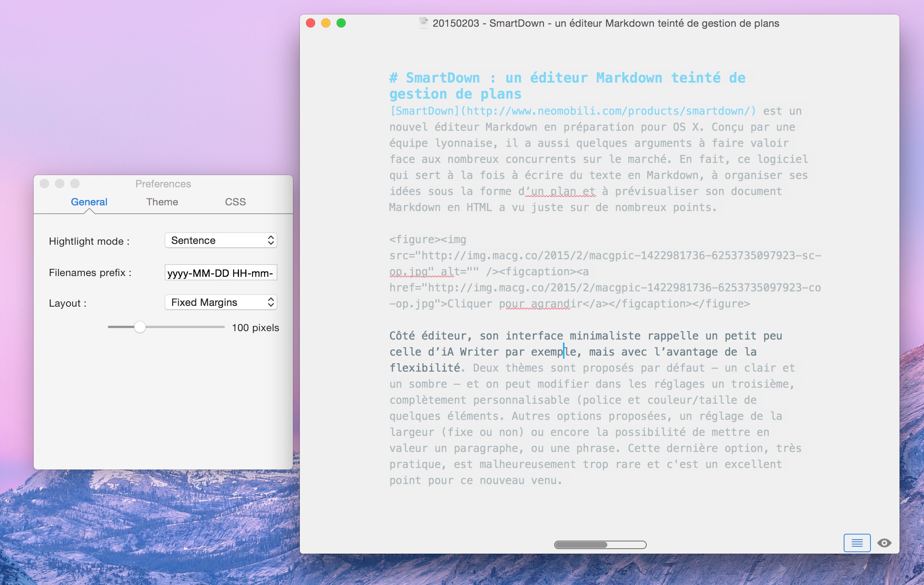Click the window title "20150203 - SmartDown"
The image size is (924, 585).
coord(489,23)
